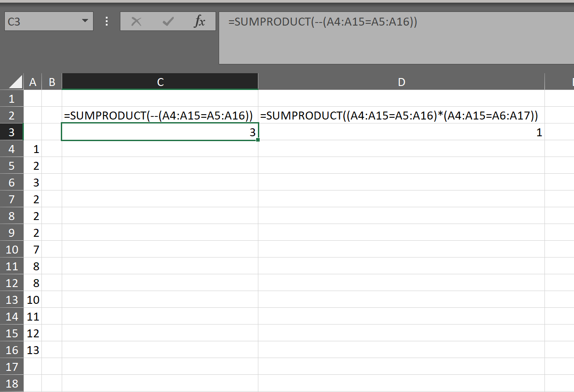
Task: Click the Insert Function fx icon
Action: (200, 21)
